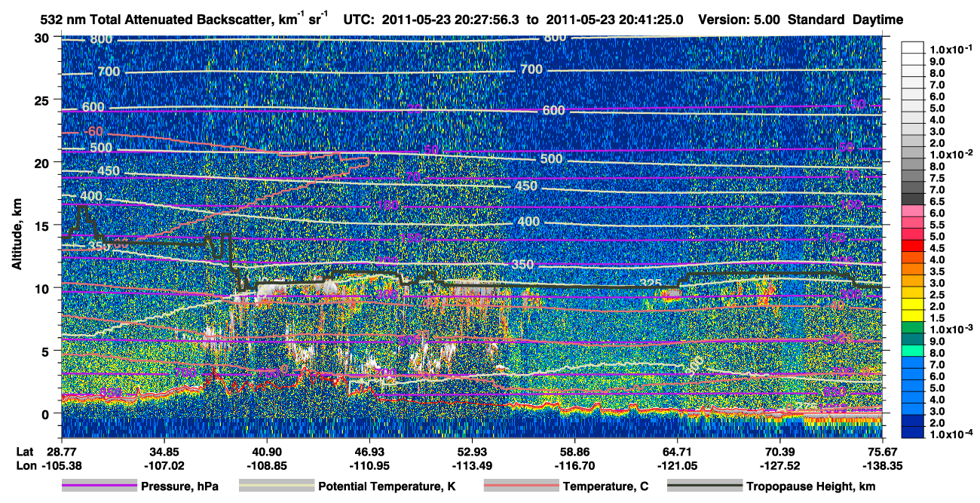Click the 'Pressure, hPa' legend entry
Image resolution: width=980 pixels, height=503 pixels.
(x=181, y=486)
